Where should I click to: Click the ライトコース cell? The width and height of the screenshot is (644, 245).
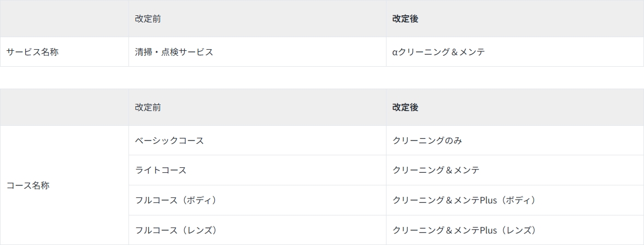pos(160,170)
